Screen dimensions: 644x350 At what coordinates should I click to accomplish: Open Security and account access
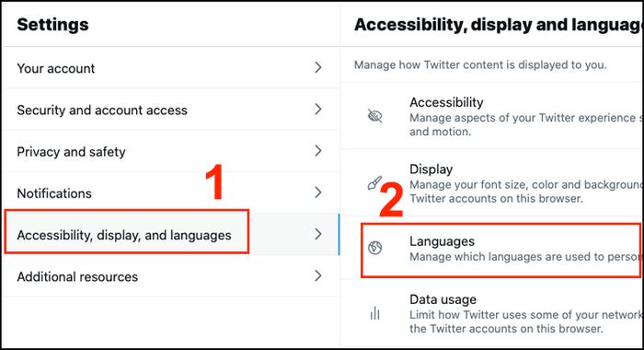[x=171, y=110]
